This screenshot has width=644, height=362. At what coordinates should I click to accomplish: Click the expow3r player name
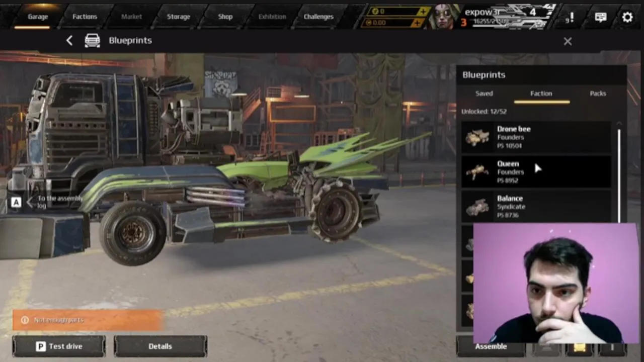[482, 12]
